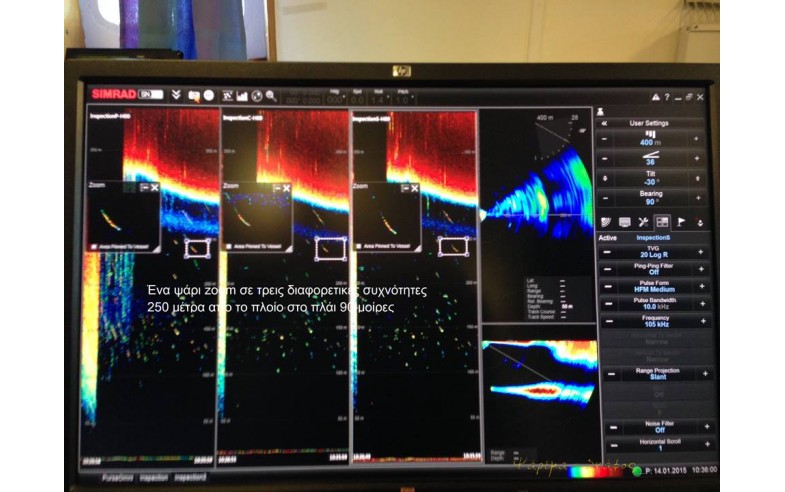Screen dimensions: 785x492
Task: Close the third Zoom inset window
Action: 415,188
